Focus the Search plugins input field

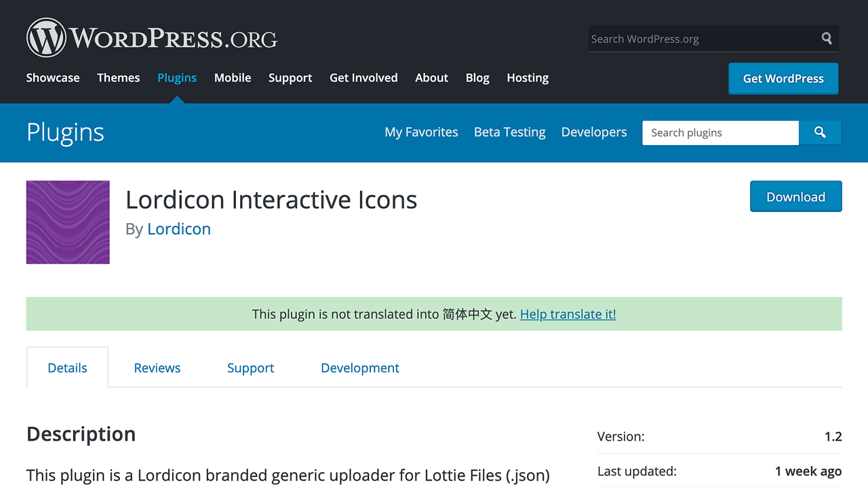tap(720, 133)
